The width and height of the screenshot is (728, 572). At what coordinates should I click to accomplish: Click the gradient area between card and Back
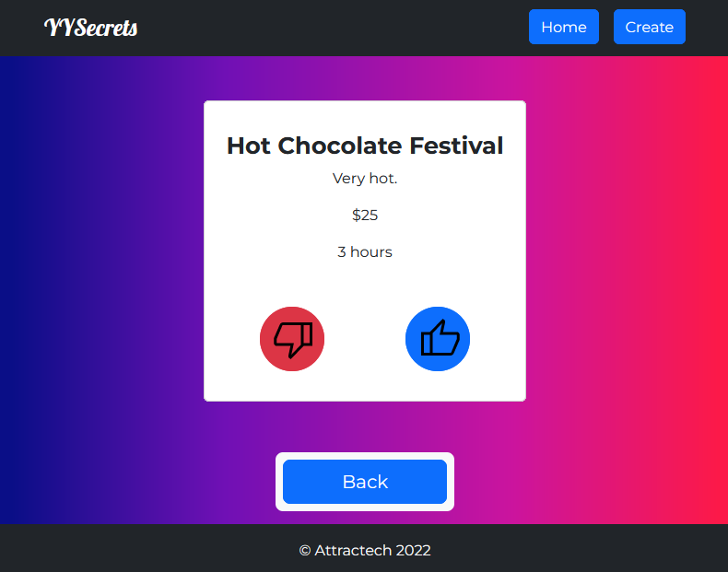[365, 426]
